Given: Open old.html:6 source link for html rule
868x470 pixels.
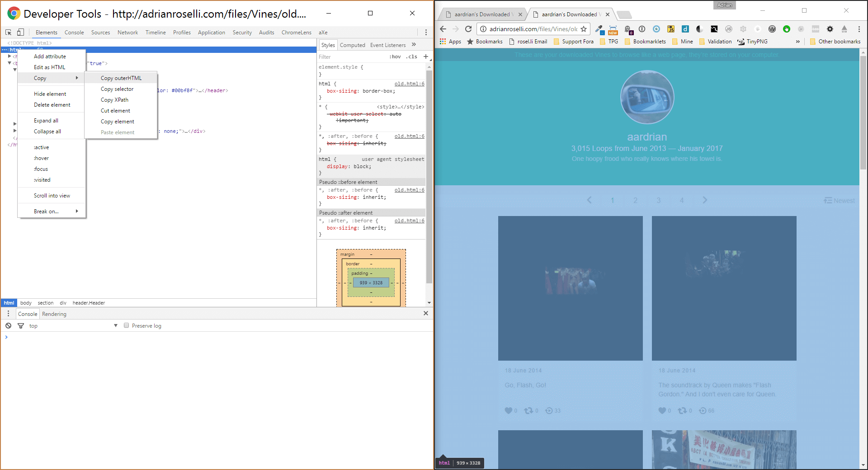Looking at the screenshot, I should point(409,84).
